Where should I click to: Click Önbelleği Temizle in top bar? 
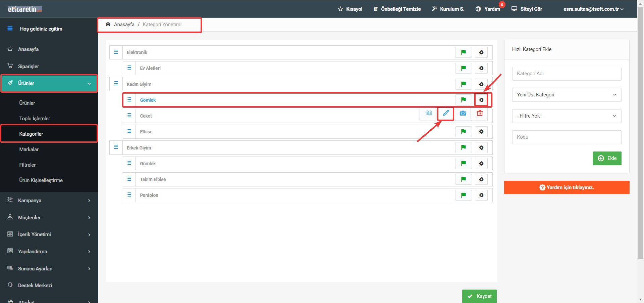click(397, 9)
